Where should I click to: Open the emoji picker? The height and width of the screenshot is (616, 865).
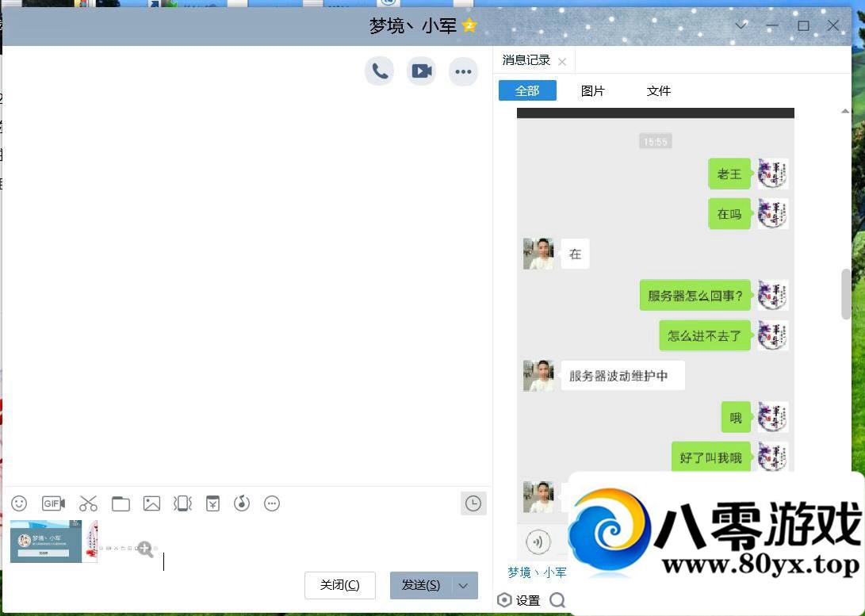(18, 503)
